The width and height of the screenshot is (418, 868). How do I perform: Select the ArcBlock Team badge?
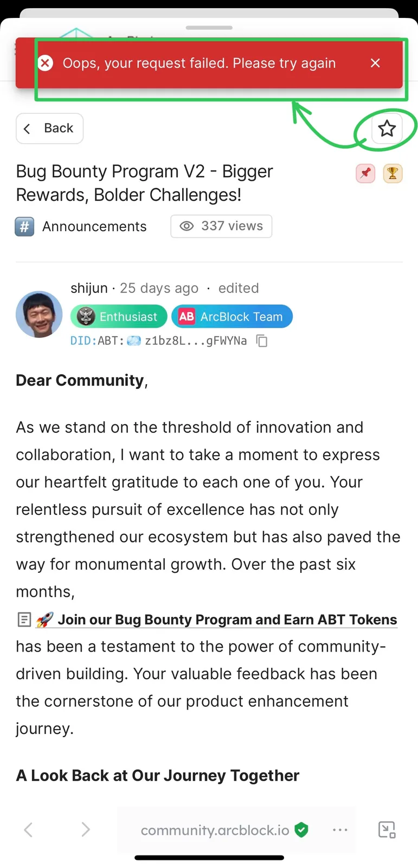tap(232, 317)
